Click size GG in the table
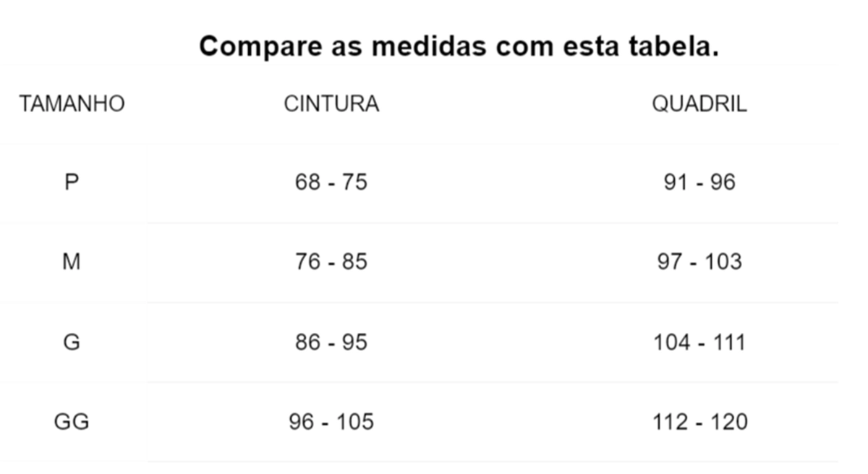This screenshot has height=474, width=868. click(x=72, y=421)
